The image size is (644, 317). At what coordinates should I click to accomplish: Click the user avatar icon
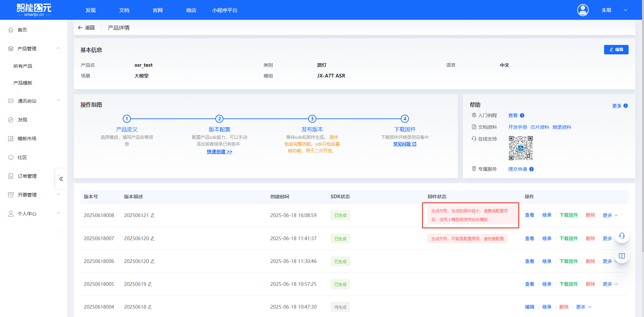coord(583,10)
